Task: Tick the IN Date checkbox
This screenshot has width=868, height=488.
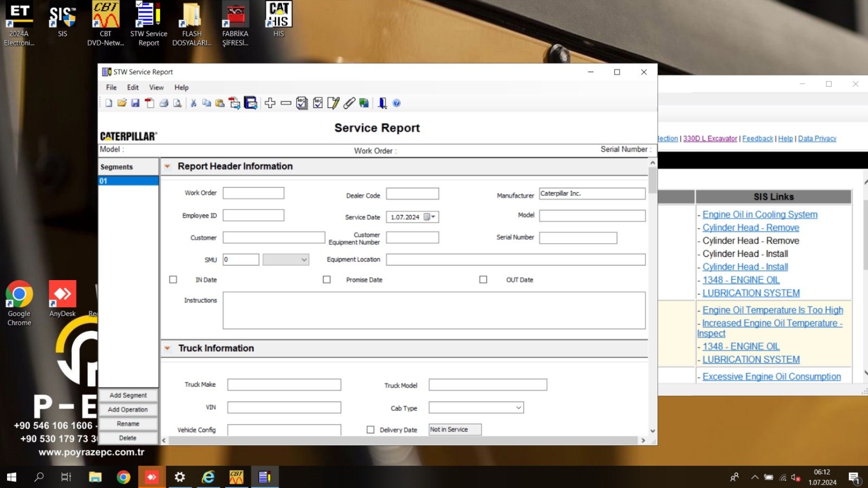Action: [x=173, y=280]
